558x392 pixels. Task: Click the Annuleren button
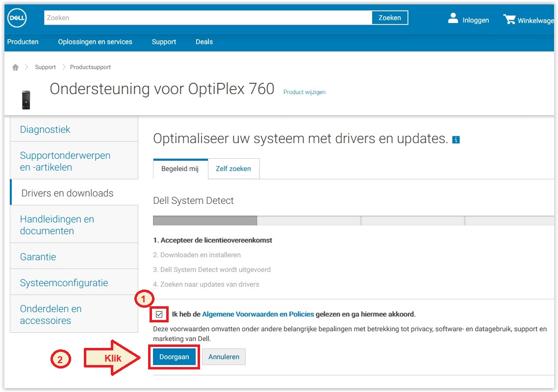(224, 357)
